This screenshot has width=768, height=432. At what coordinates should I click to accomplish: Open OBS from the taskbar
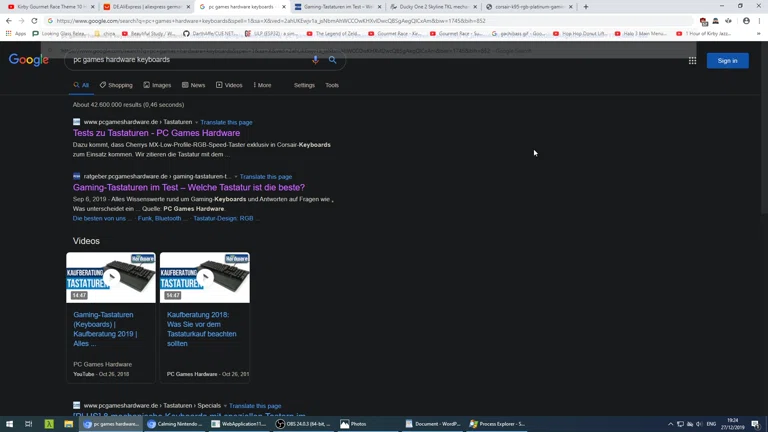tap(303, 424)
